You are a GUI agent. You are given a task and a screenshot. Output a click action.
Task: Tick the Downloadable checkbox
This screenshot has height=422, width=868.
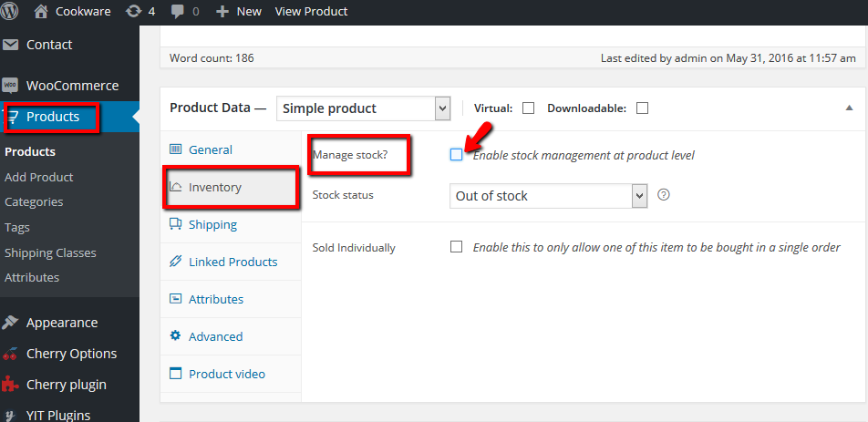(642, 108)
